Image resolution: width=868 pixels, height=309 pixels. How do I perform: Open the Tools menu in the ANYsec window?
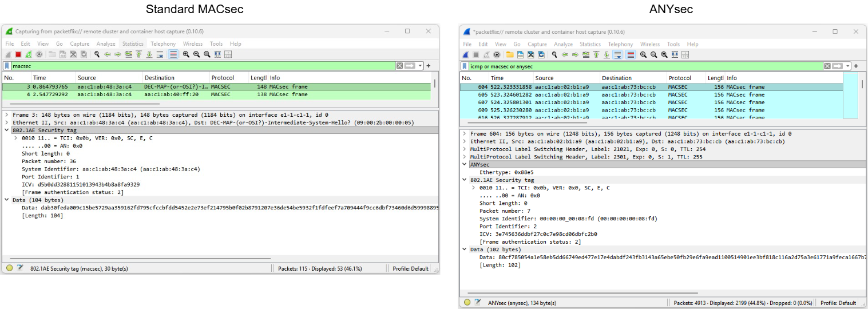(673, 44)
